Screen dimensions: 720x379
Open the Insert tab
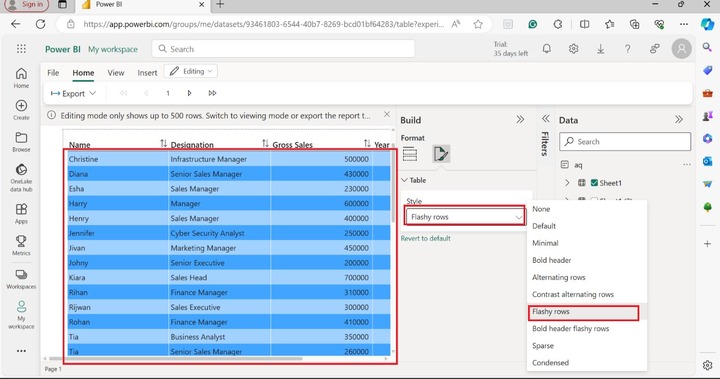coord(147,73)
